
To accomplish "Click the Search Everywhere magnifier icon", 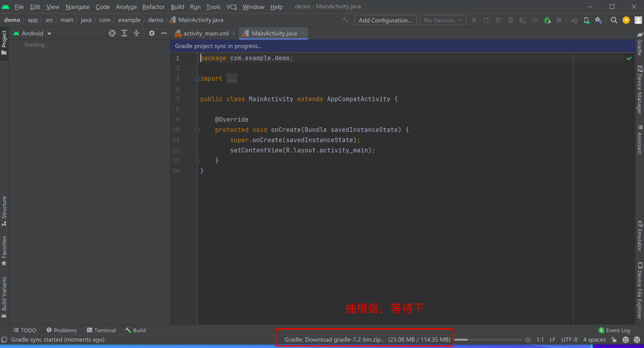I will click(x=614, y=20).
